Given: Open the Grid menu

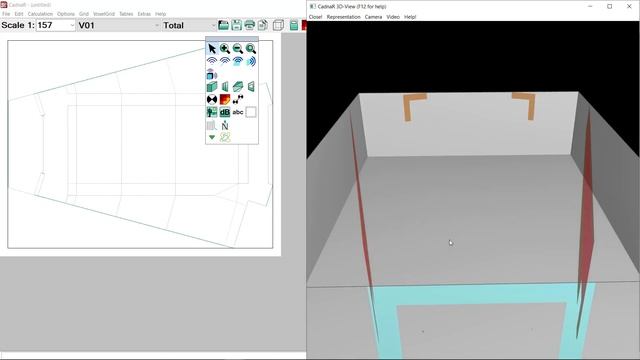Looking at the screenshot, I should 84,14.
